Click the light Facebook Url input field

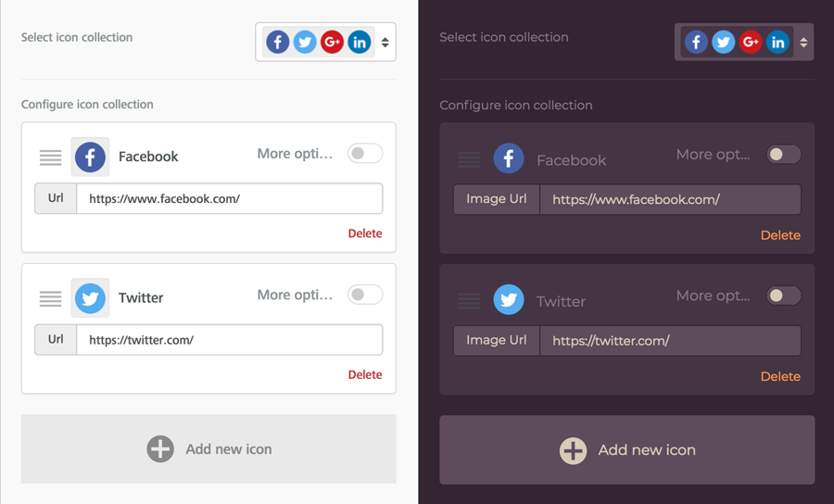pyautogui.click(x=229, y=198)
